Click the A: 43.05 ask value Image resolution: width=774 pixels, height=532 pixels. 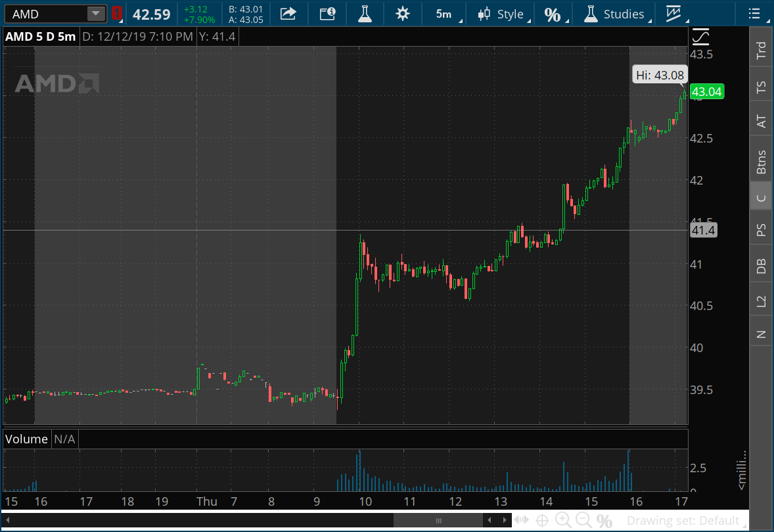(246, 20)
